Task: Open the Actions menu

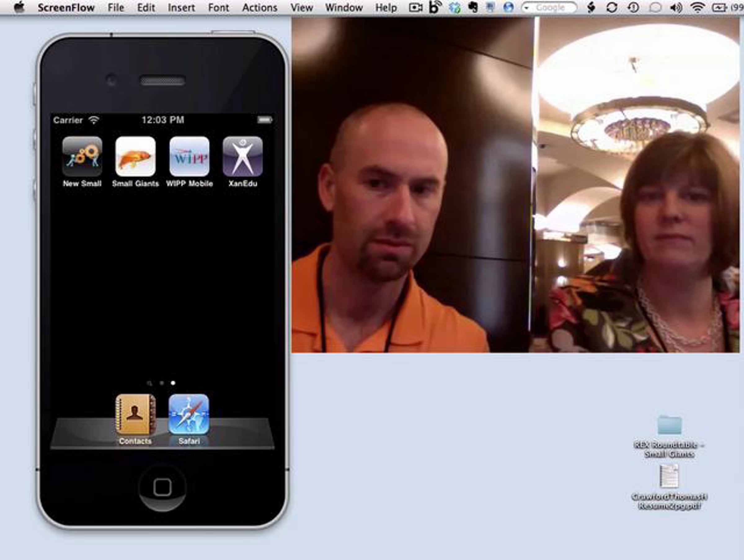Action: tap(260, 7)
